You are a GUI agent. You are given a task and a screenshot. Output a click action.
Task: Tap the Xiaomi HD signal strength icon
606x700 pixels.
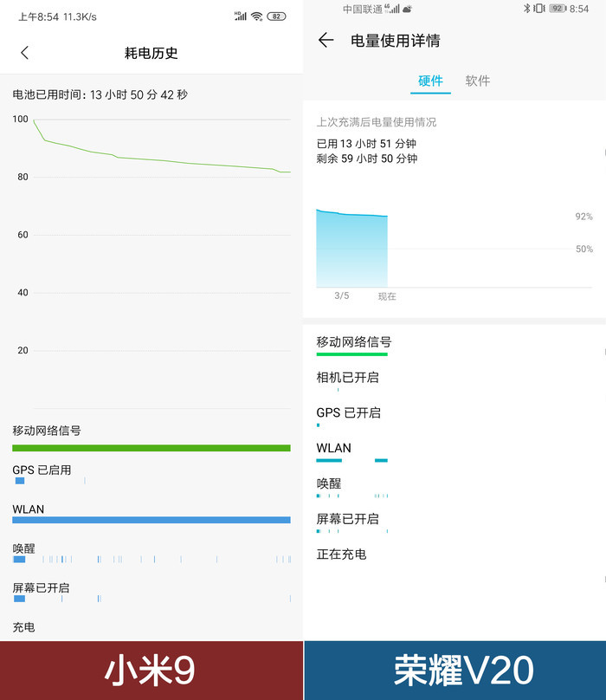point(241,16)
